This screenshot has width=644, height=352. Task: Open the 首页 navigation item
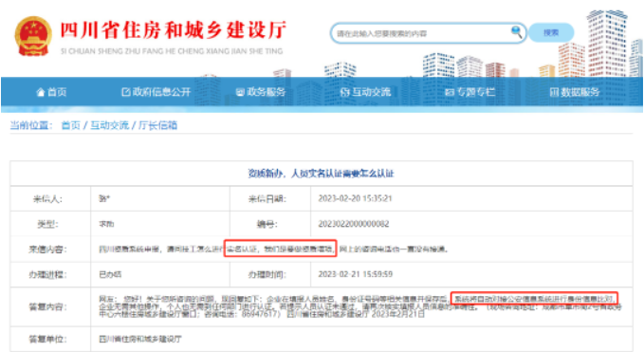coord(51,92)
